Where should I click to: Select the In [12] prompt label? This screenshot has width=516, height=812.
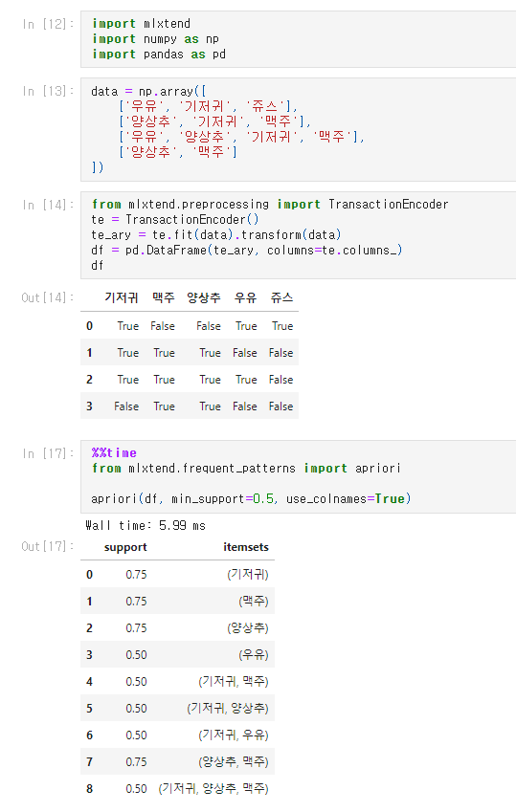48,24
